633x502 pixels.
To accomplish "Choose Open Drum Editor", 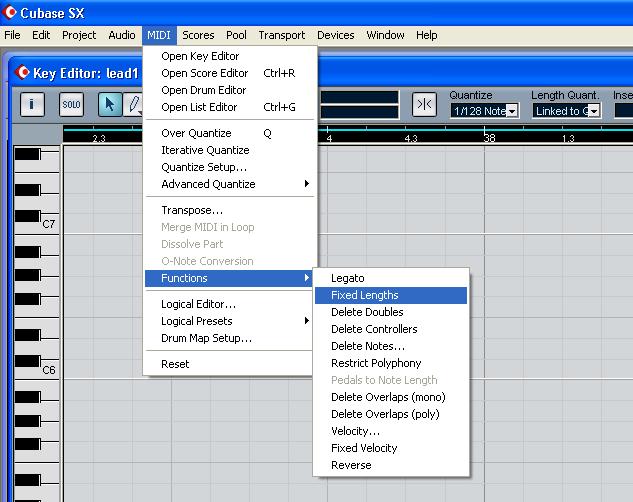I will [229, 90].
